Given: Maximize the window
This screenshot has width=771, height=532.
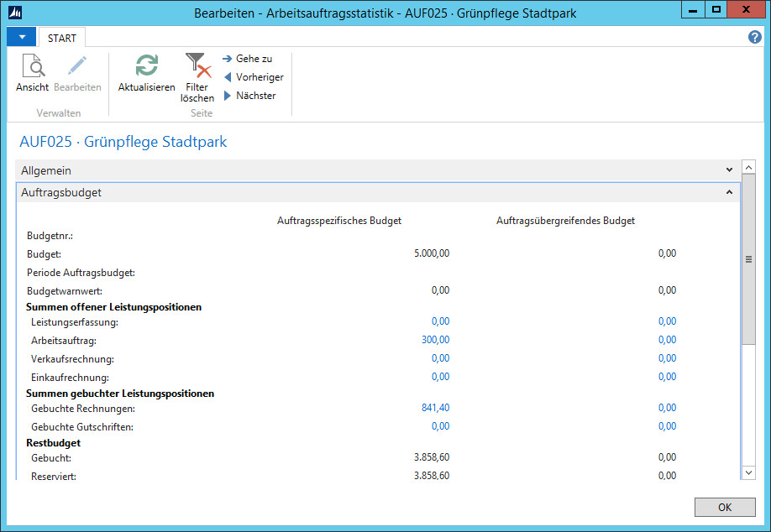Looking at the screenshot, I should [716, 10].
